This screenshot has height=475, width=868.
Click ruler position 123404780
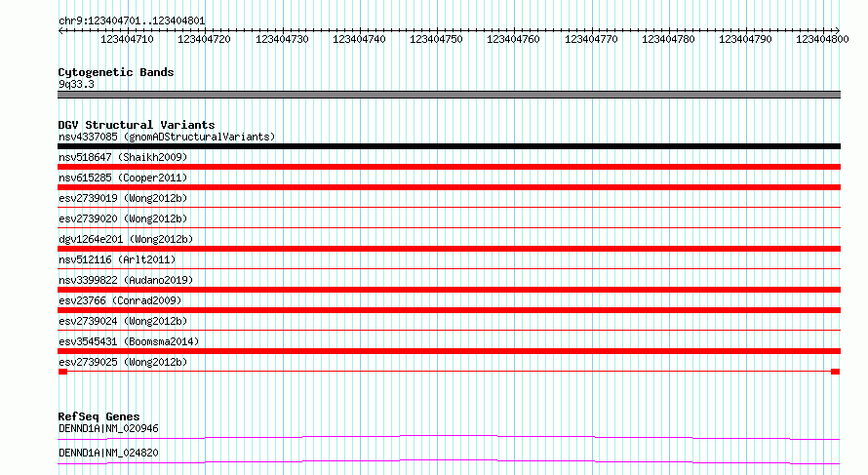click(x=668, y=39)
